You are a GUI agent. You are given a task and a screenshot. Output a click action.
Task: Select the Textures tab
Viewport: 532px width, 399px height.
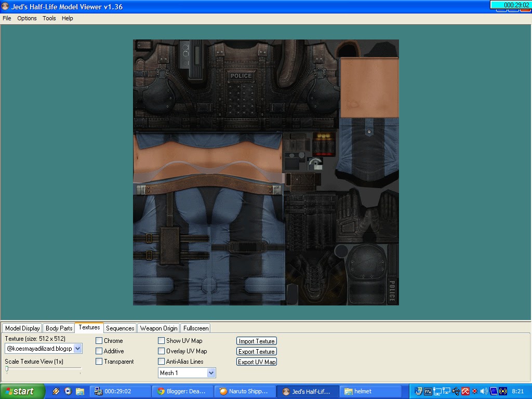[x=89, y=327]
